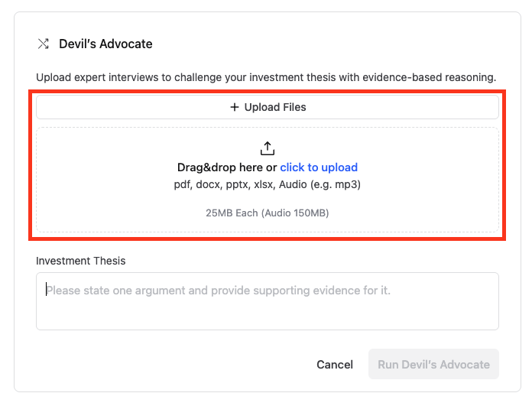Click the "25MB Each (Audio 150MB)" size note
The height and width of the screenshot is (406, 532).
(x=268, y=213)
